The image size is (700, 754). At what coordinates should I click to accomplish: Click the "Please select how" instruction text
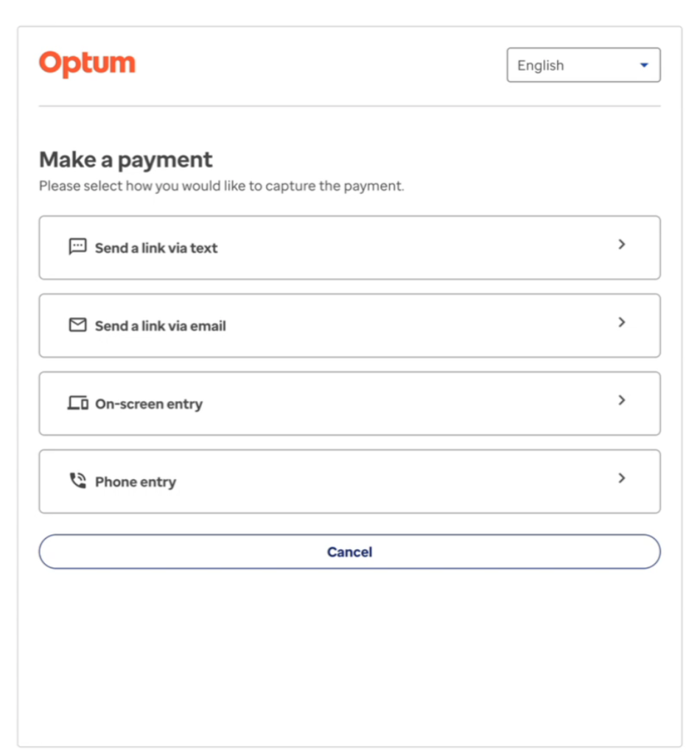(x=221, y=186)
